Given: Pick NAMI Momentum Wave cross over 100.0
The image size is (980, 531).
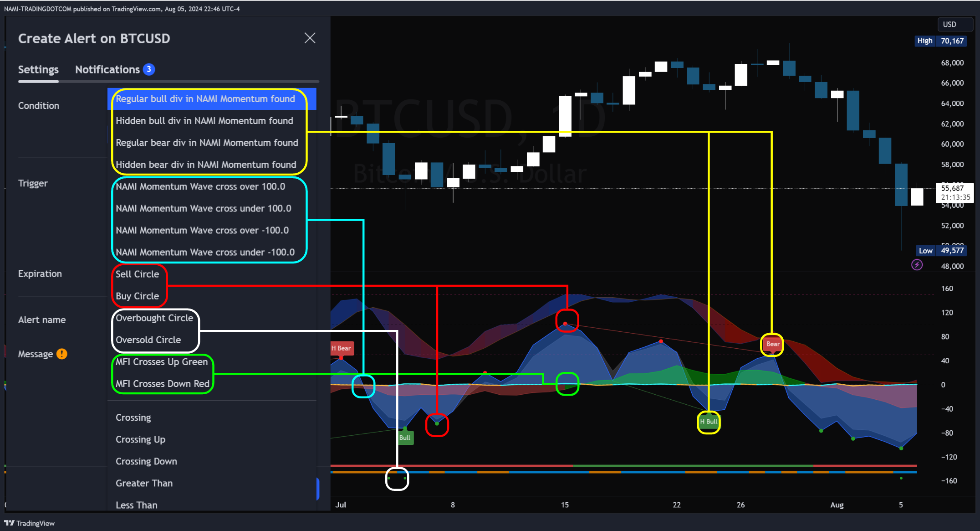Looking at the screenshot, I should pyautogui.click(x=200, y=186).
